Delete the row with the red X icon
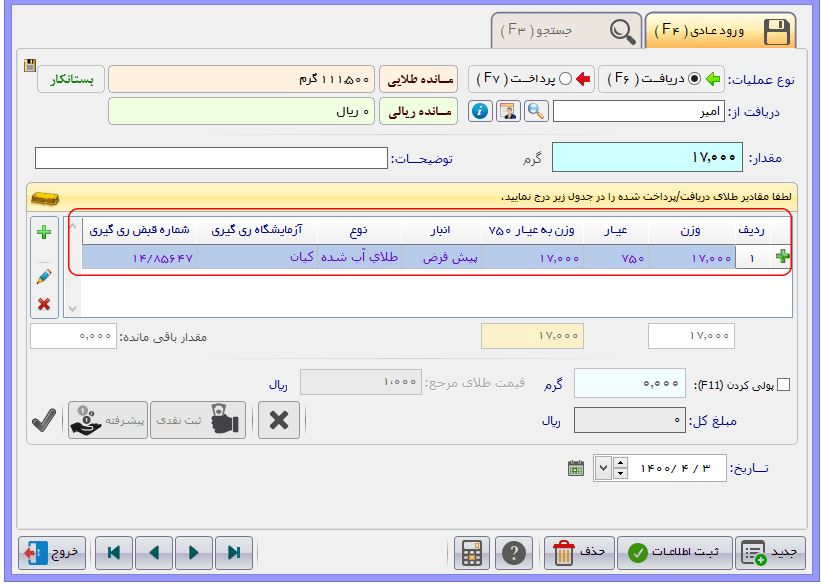Image resolution: width=821 pixels, height=584 pixels. [44, 304]
